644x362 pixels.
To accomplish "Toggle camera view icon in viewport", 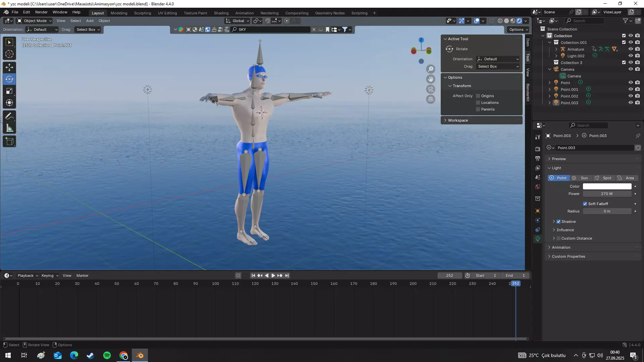I will [431, 89].
